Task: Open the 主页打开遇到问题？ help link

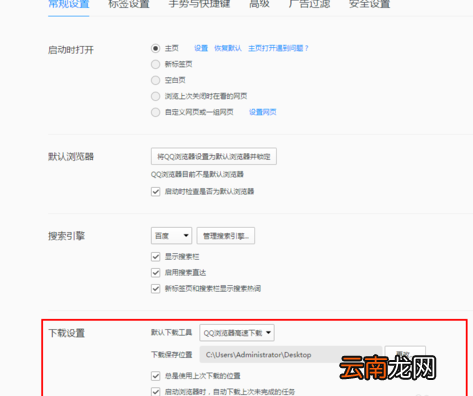Action: click(x=278, y=48)
